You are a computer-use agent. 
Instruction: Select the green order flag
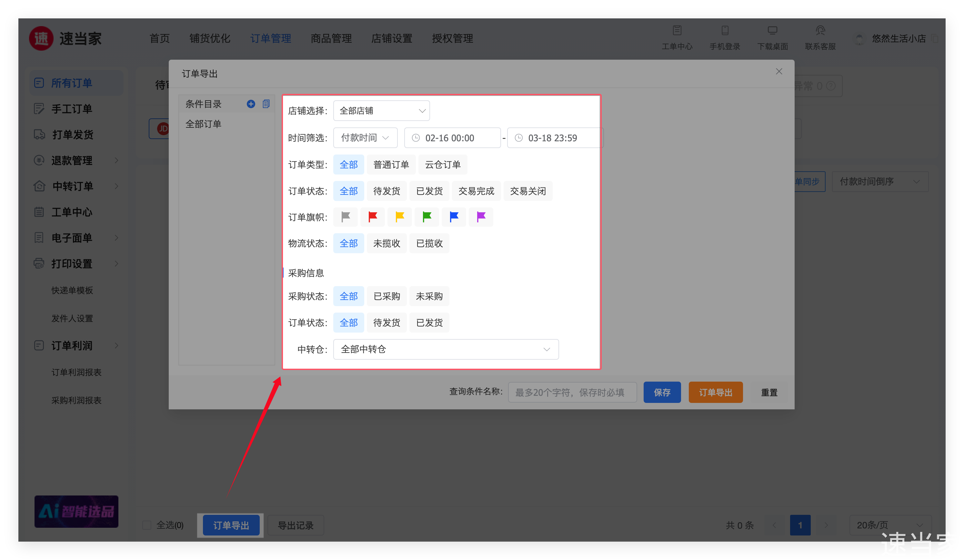tap(427, 217)
